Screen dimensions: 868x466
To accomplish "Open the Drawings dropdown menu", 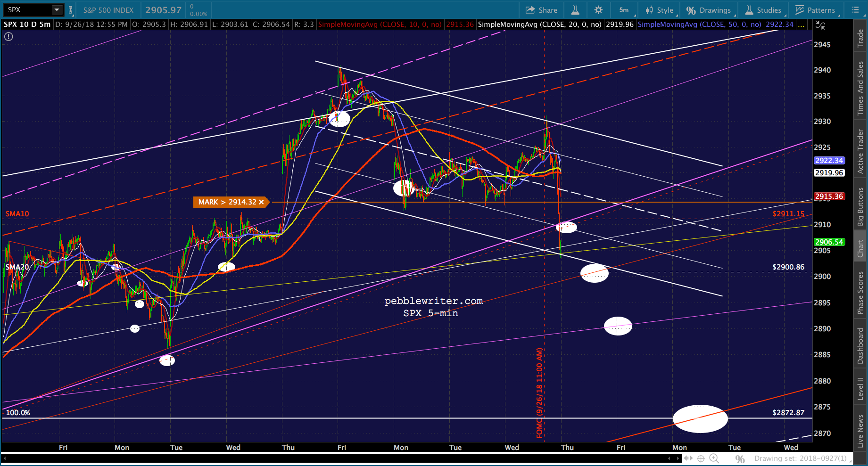I will (709, 10).
